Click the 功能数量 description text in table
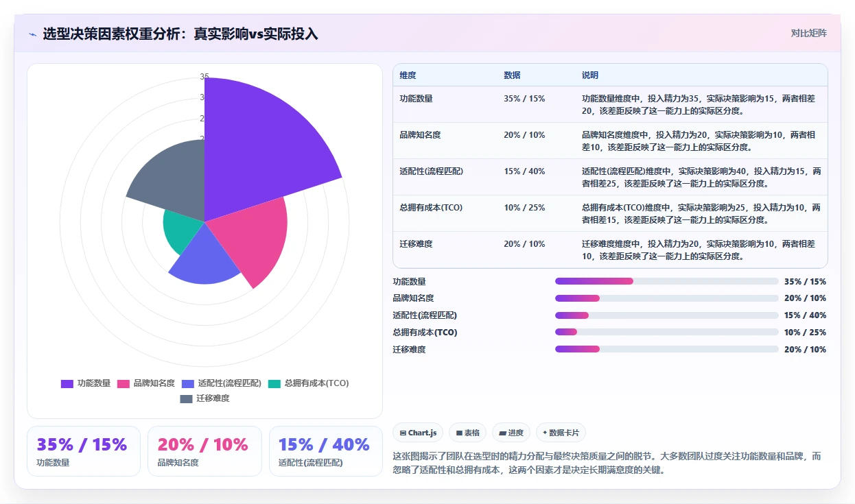This screenshot has height=504, width=855. point(699,104)
